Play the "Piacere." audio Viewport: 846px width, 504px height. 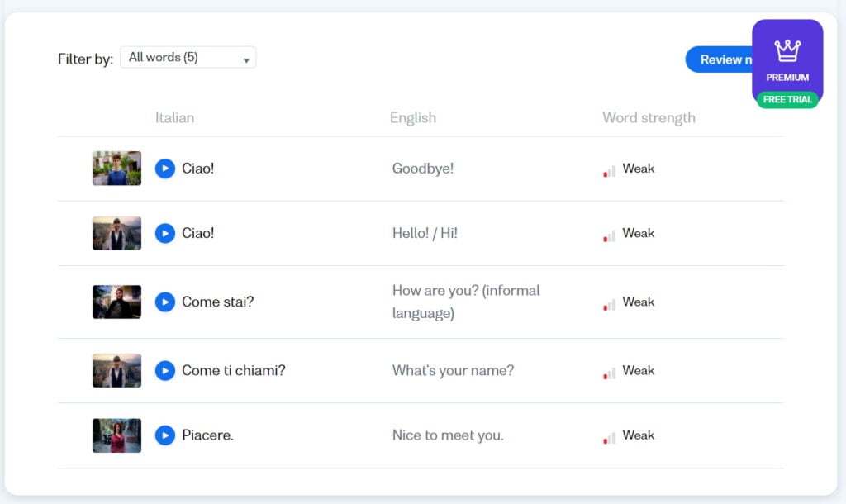coord(164,435)
